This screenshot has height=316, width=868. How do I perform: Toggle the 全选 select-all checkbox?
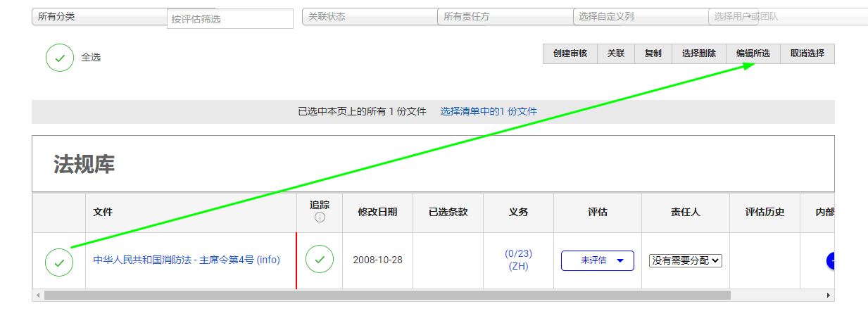coord(60,58)
